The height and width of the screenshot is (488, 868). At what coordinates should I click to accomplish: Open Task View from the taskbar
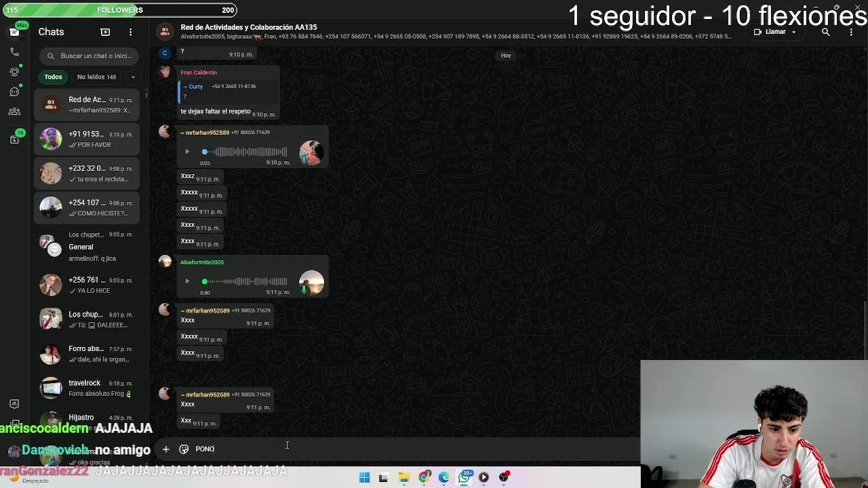tap(383, 477)
